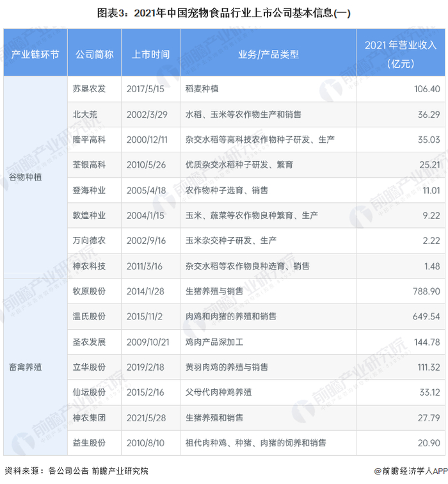Select company name 益生股份
The width and height of the screenshot is (448, 484).
click(x=89, y=443)
